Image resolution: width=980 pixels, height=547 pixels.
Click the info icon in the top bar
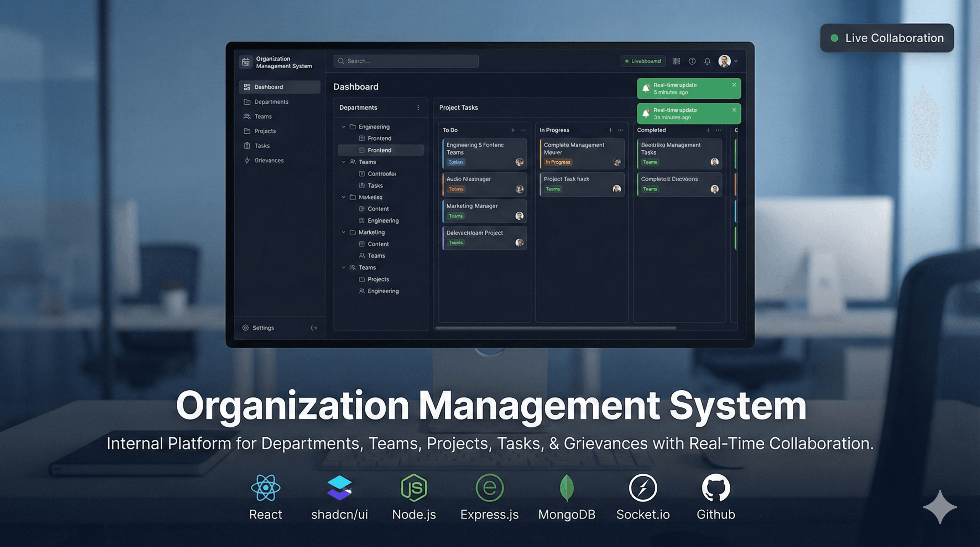tap(692, 61)
